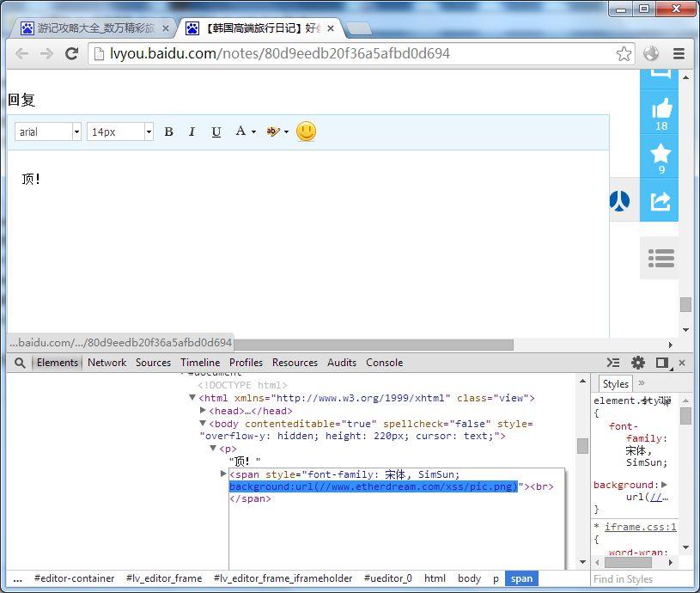Click the thumbs-up like button
The height and width of the screenshot is (593, 700).
click(660, 109)
